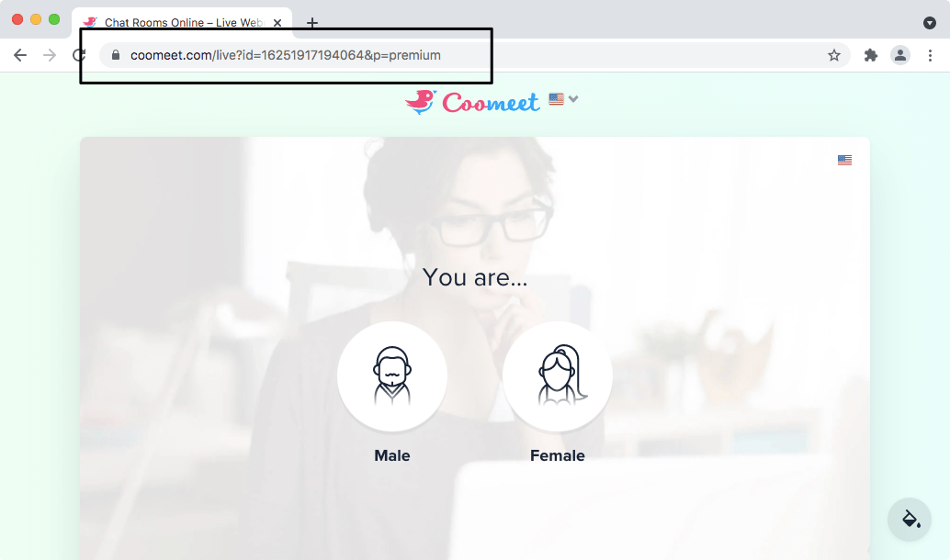The width and height of the screenshot is (950, 560).
Task: Click the coomeet.com address bar URL
Action: coord(286,55)
